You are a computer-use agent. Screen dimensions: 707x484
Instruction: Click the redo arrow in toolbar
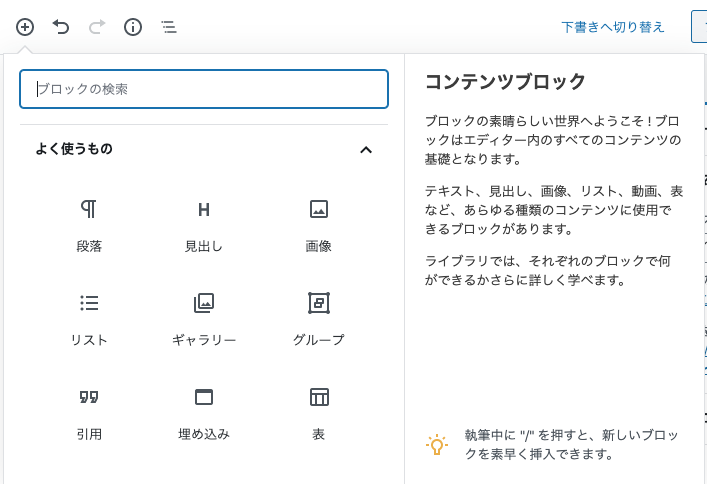tap(97, 27)
